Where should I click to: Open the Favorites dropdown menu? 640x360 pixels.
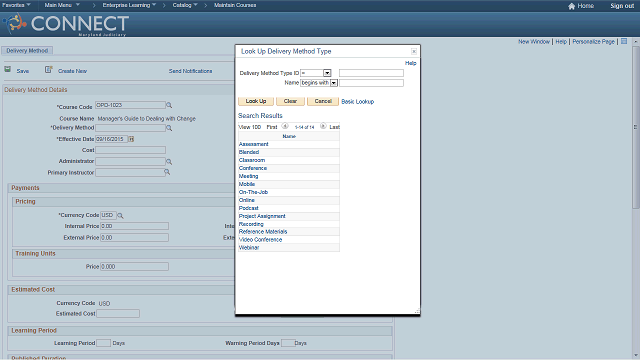point(16,5)
